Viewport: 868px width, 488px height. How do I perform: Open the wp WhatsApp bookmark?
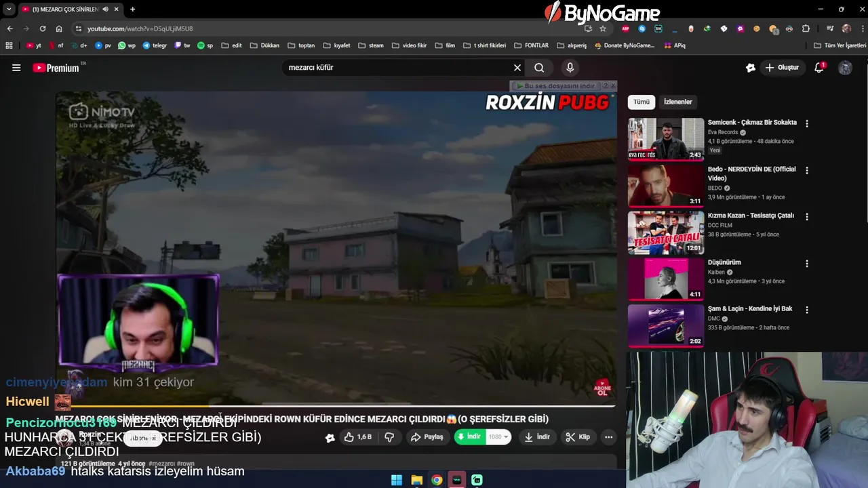click(x=127, y=45)
